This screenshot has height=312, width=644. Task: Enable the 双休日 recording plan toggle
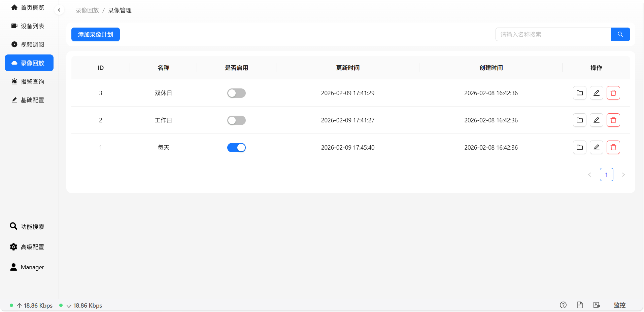click(236, 93)
